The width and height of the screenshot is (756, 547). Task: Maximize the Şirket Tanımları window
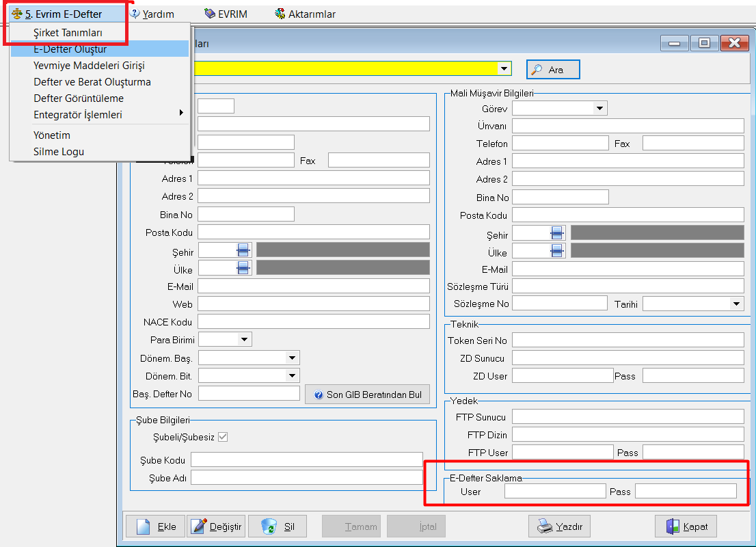tap(704, 43)
